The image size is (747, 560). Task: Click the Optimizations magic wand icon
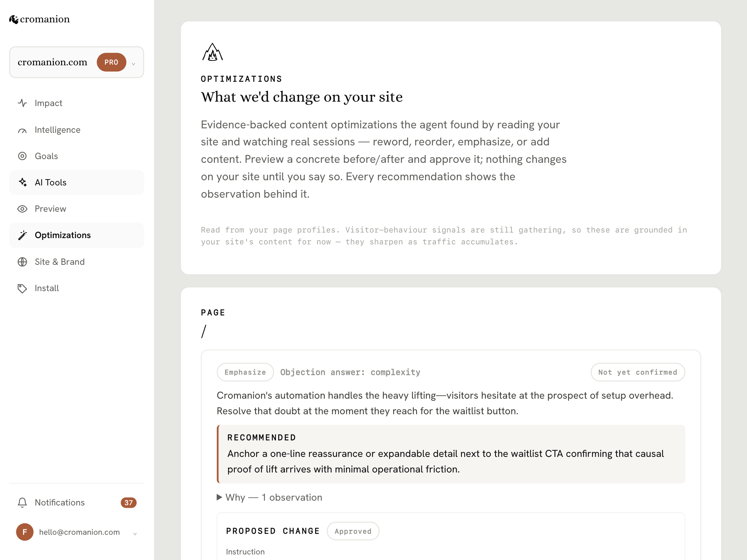[x=22, y=235]
